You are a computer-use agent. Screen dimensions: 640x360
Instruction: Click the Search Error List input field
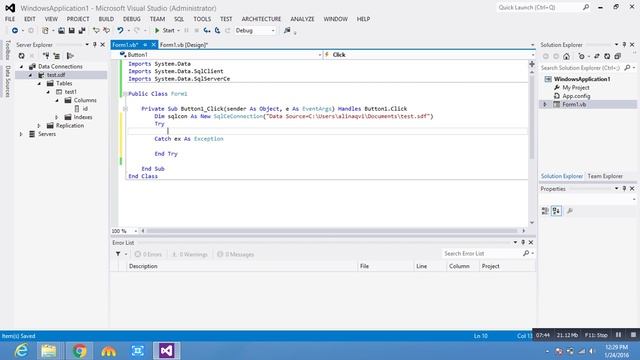point(482,254)
